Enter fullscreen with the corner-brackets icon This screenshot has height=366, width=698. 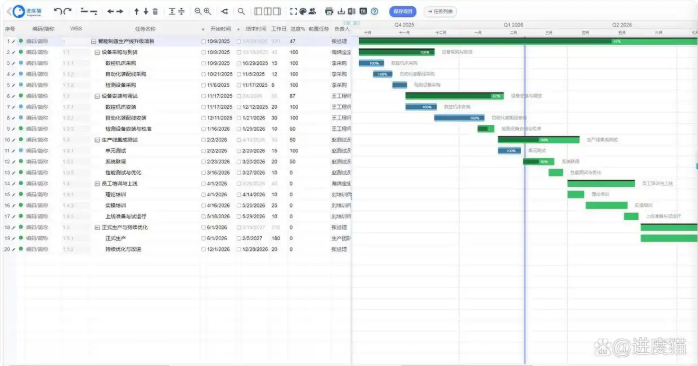click(x=293, y=11)
